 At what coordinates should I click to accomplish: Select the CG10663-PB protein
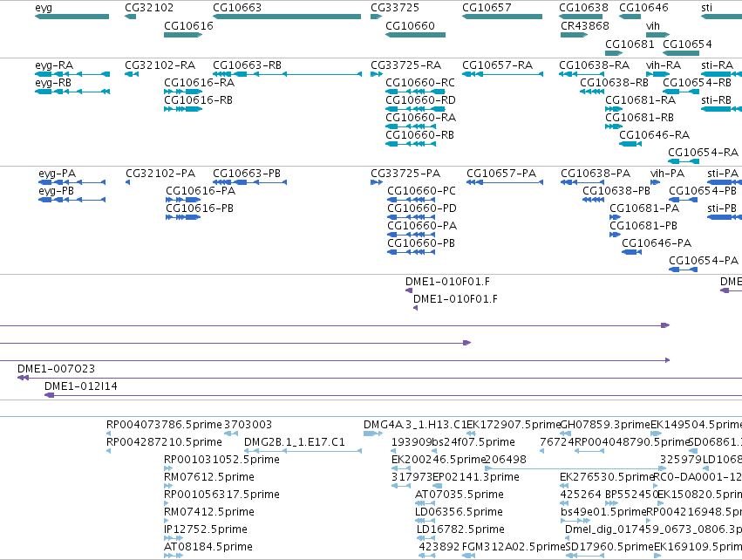250,182
